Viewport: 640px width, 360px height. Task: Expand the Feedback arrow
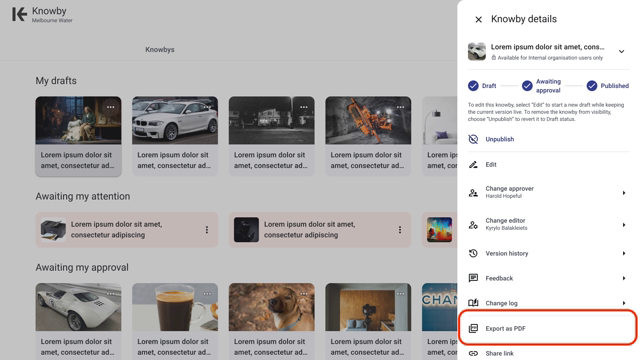(624, 278)
